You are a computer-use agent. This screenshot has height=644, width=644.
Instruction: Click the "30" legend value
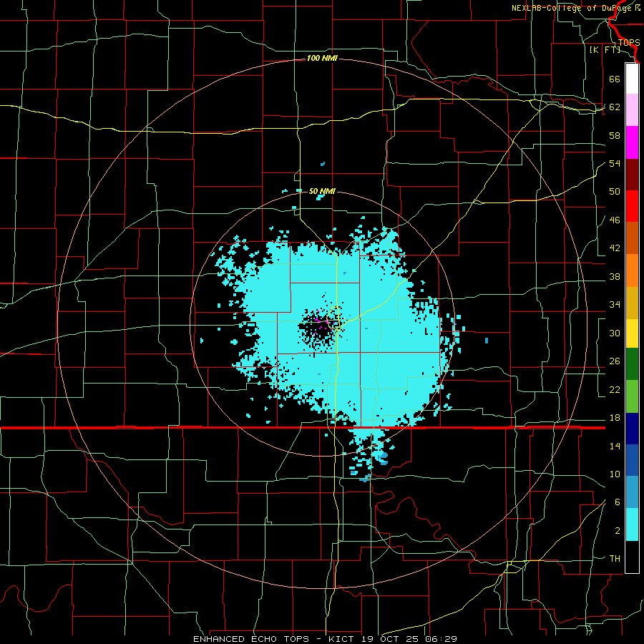615,333
